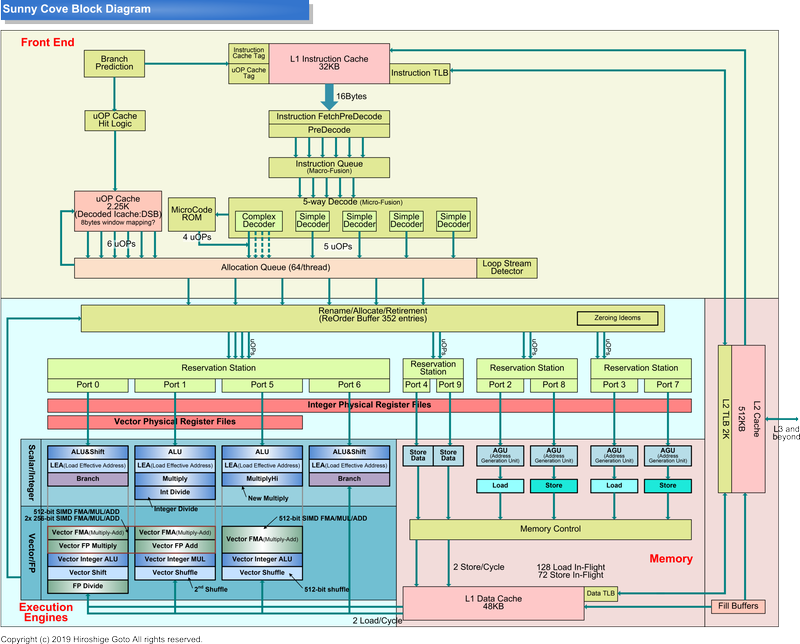Select the Instruction Cache Tag box
This screenshot has width=800, height=644.
coord(248,53)
